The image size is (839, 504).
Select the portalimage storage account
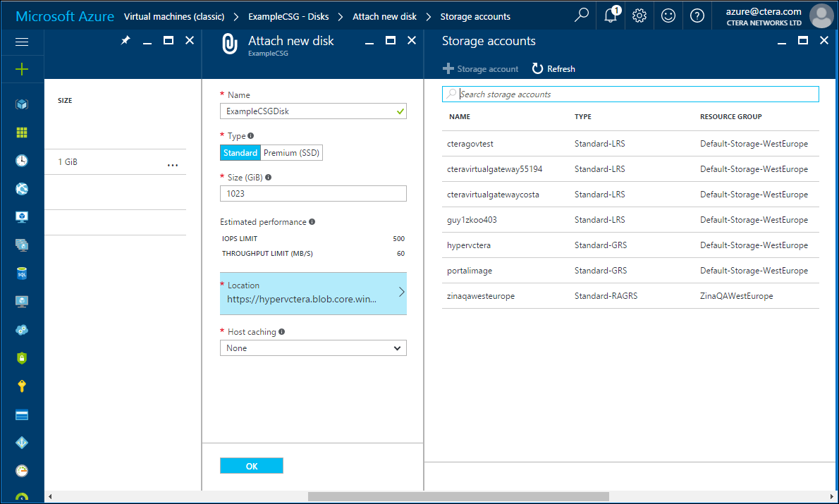630,270
